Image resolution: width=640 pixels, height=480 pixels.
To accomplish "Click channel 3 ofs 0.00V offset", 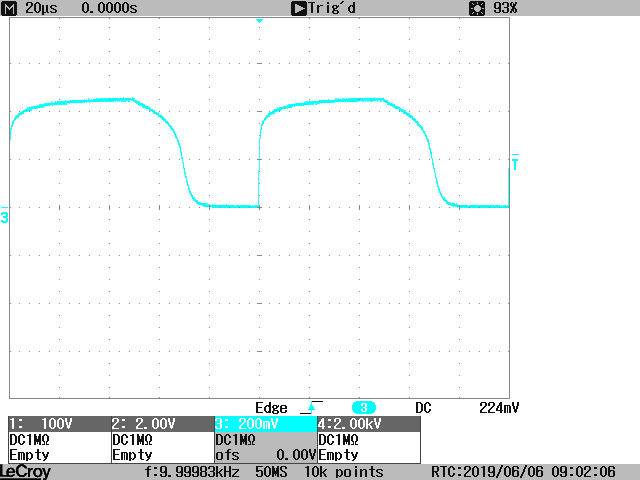I will (x=266, y=455).
